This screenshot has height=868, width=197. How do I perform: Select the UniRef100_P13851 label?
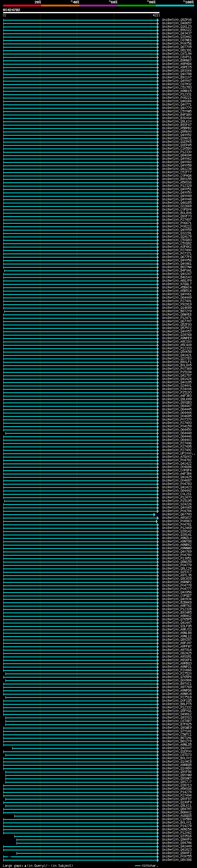coord(176,558)
